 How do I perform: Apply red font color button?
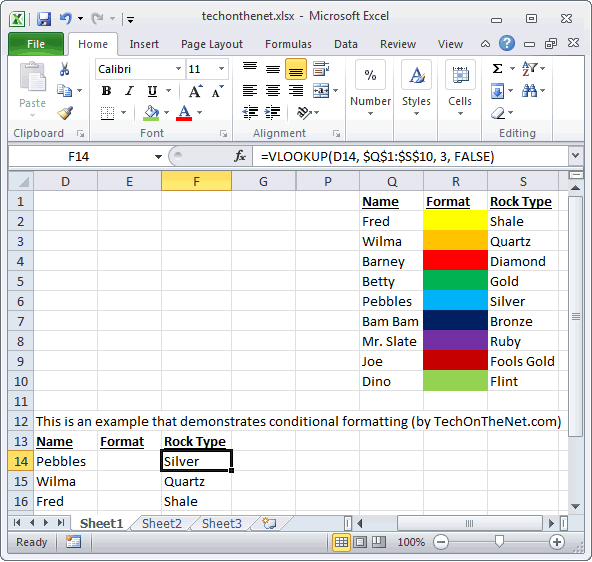coord(184,113)
